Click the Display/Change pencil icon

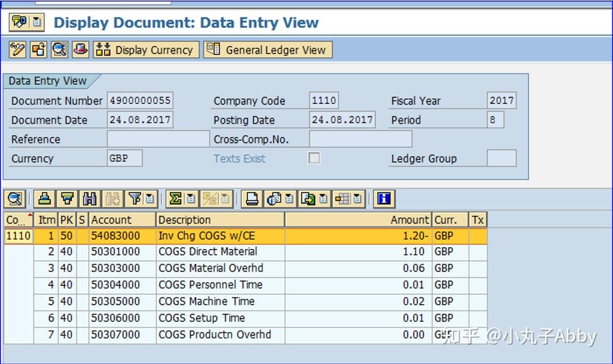(x=17, y=50)
